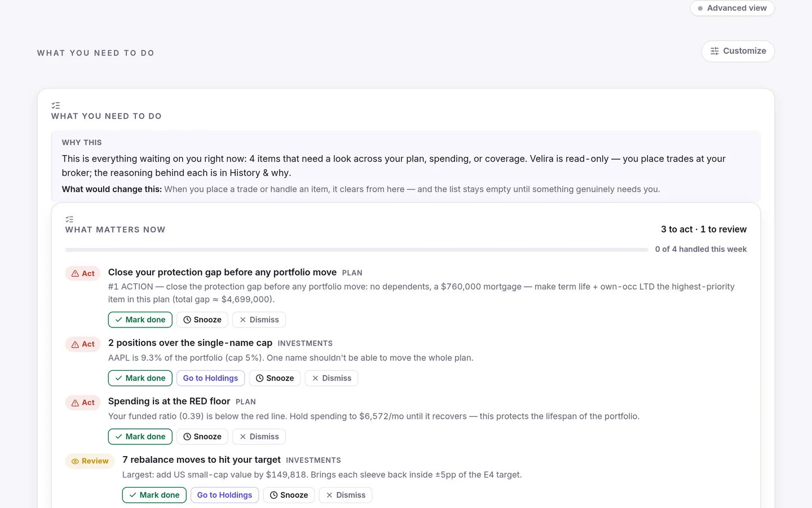
Task: Click the clock icon in protection gap Snooze
Action: (187, 320)
